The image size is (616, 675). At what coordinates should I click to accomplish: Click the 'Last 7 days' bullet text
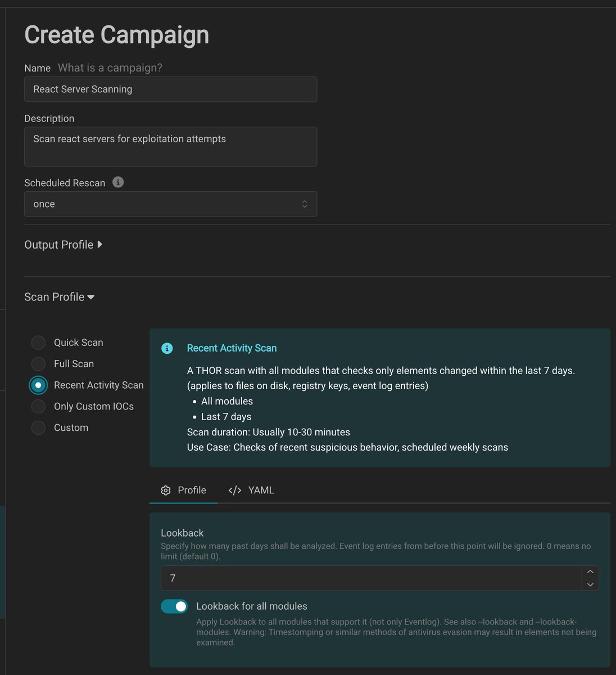[226, 417]
